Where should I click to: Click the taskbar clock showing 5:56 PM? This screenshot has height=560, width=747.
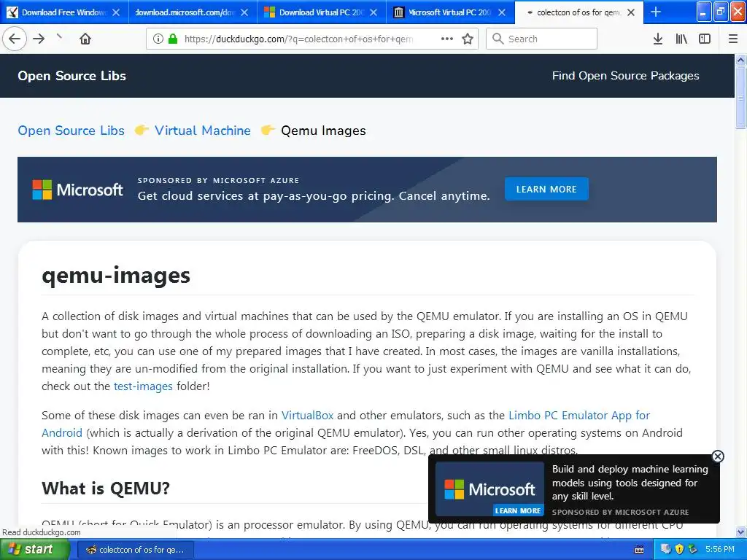tap(719, 549)
